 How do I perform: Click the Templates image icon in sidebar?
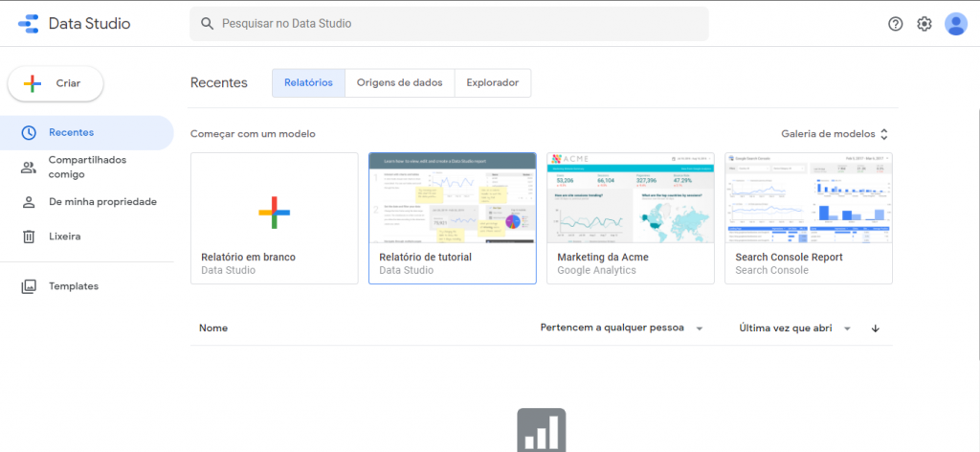tap(29, 286)
